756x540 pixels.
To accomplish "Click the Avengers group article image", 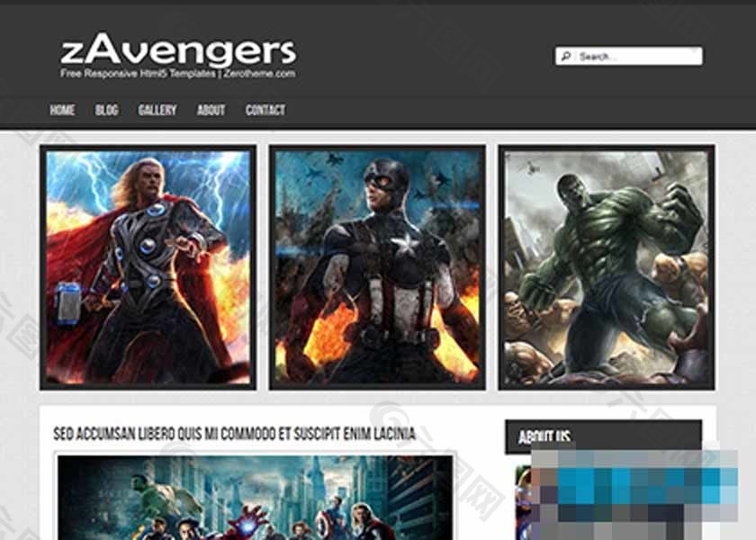I will (x=255, y=497).
